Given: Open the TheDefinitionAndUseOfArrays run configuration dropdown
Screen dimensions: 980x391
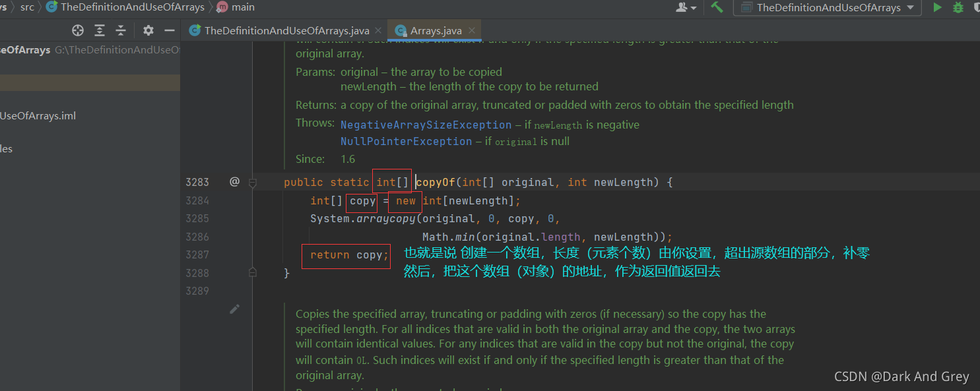Looking at the screenshot, I should point(829,8).
